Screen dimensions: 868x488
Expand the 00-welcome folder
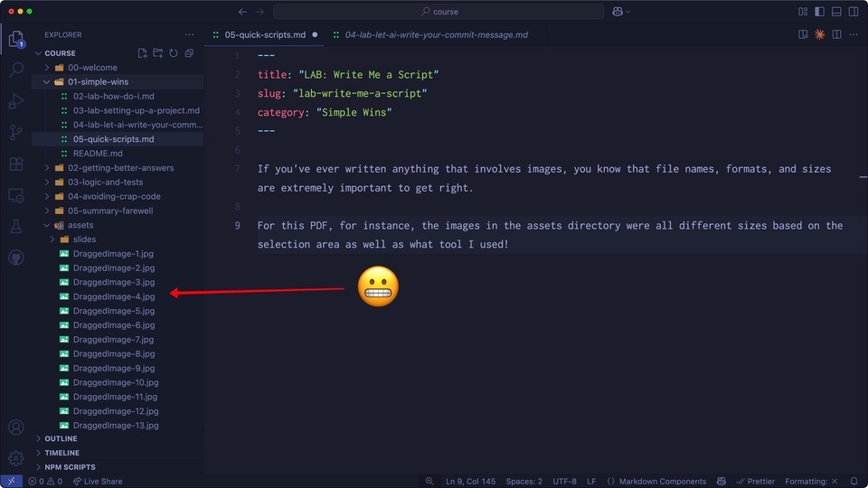118,68
